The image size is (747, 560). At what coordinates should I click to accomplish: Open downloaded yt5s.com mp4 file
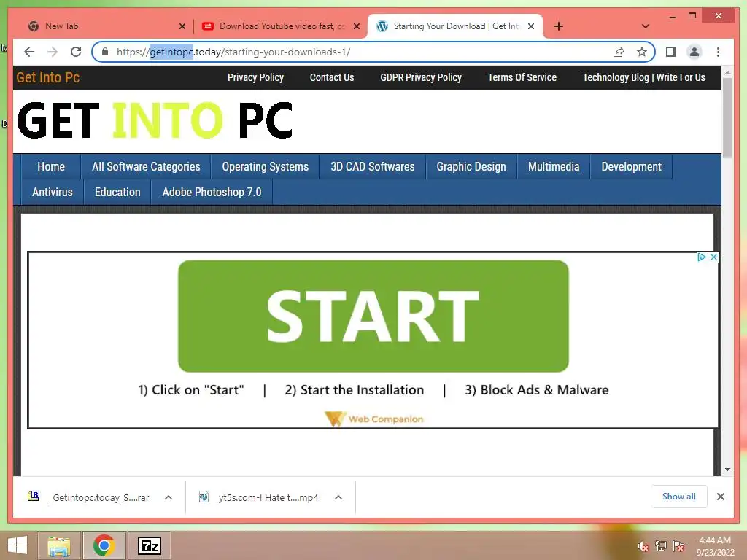(x=259, y=497)
